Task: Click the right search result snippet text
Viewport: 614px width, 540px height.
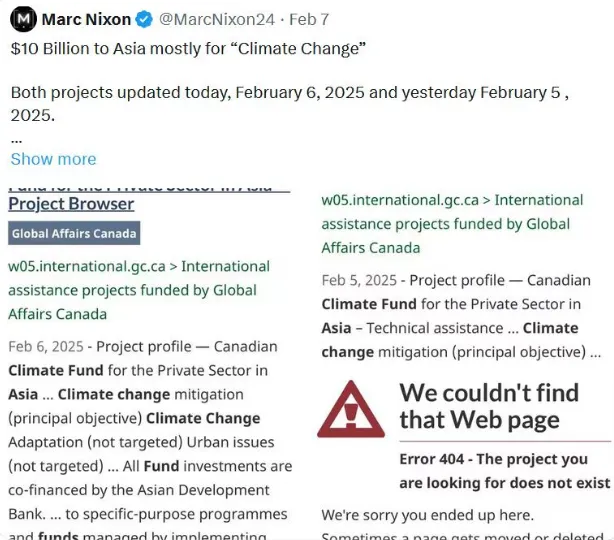Action: click(x=461, y=316)
